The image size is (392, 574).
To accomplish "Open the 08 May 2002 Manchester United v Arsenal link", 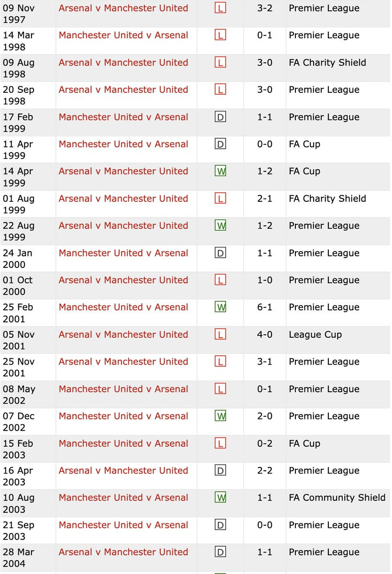I will point(123,389).
